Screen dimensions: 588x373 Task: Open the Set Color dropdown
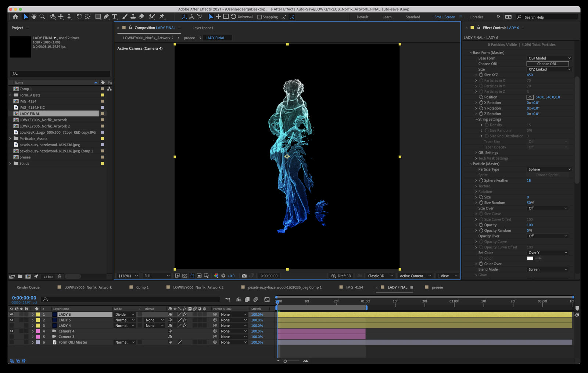pyautogui.click(x=548, y=253)
